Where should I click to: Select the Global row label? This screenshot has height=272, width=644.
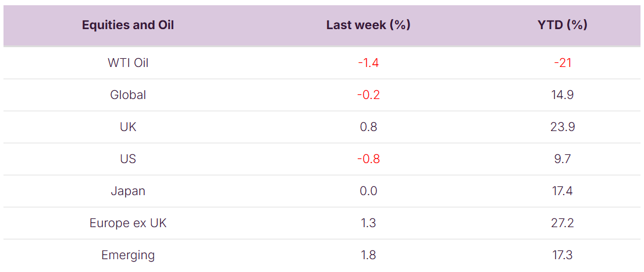coord(128,95)
